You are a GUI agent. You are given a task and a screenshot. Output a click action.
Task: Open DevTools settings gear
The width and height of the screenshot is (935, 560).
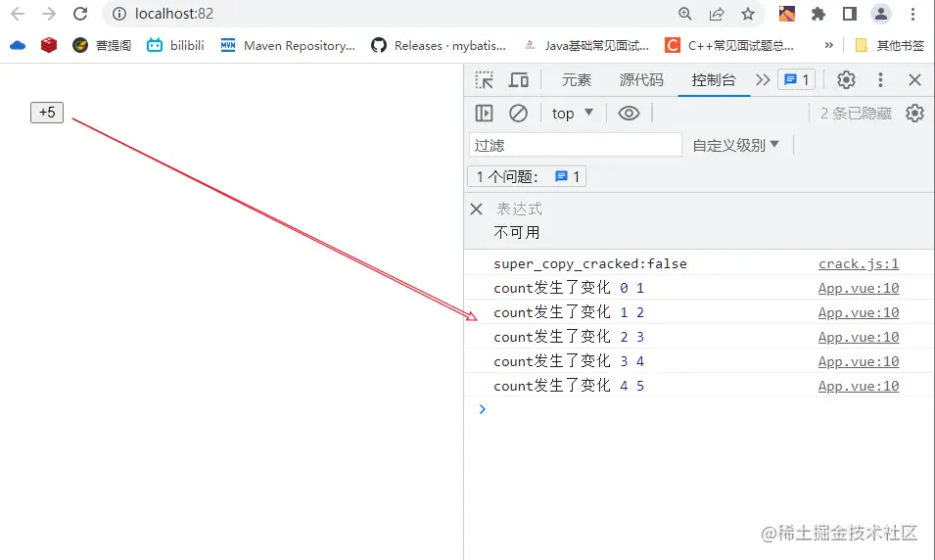(846, 80)
